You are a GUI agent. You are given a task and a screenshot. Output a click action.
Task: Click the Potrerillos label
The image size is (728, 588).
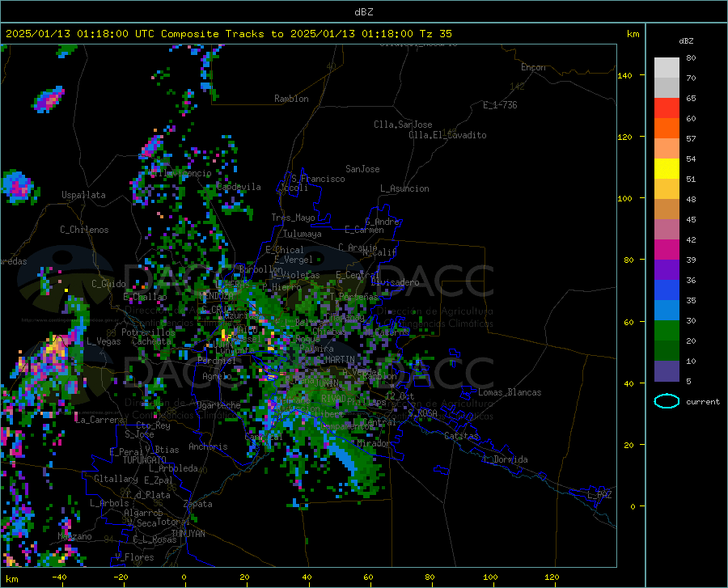[x=148, y=332]
